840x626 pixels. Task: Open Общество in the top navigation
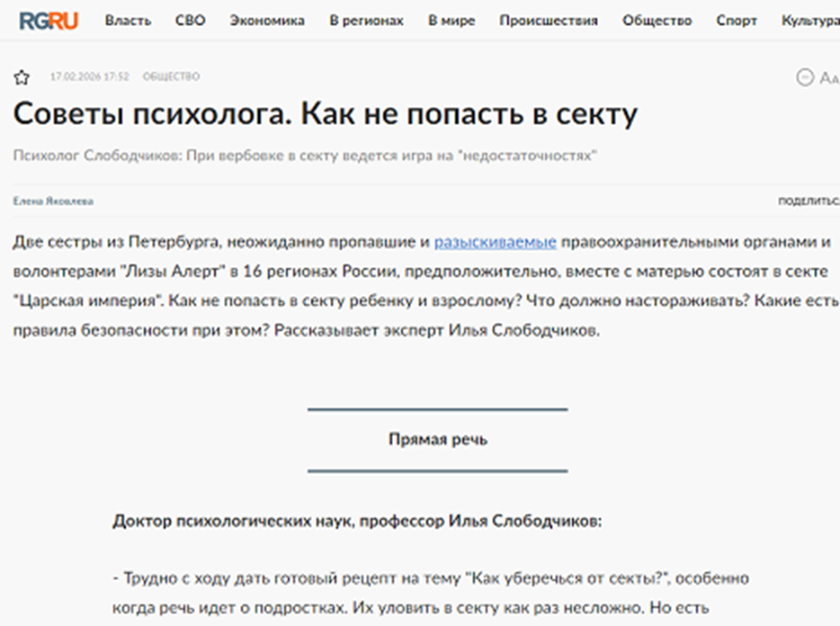point(657,21)
